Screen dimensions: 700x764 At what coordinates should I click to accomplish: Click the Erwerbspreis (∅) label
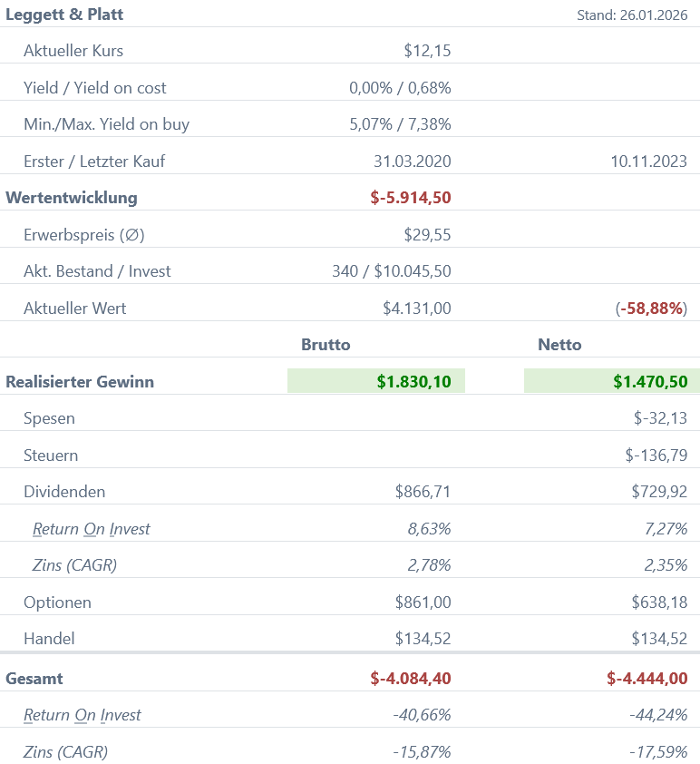coord(84,235)
